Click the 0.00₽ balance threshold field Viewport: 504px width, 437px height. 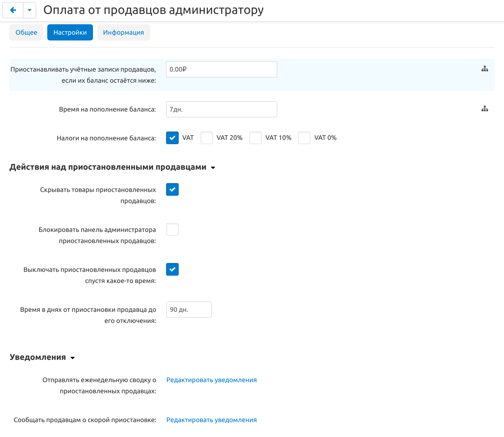221,69
